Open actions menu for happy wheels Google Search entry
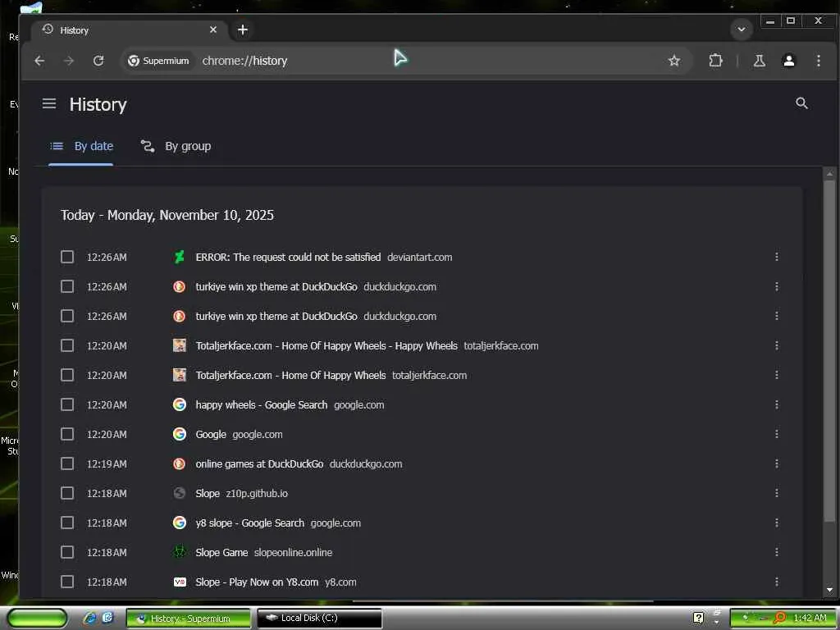The height and width of the screenshot is (630, 840). coord(776,404)
